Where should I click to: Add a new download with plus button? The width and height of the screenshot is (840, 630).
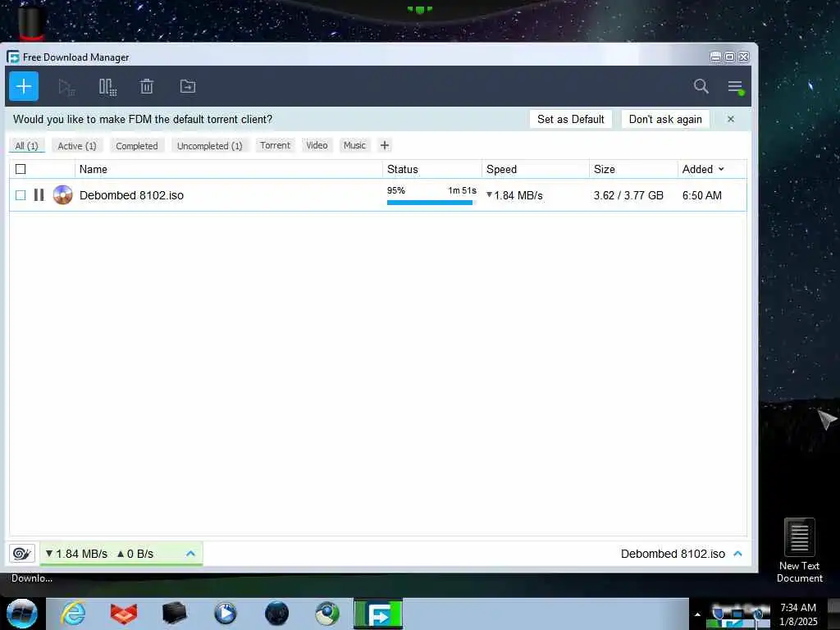click(x=24, y=86)
